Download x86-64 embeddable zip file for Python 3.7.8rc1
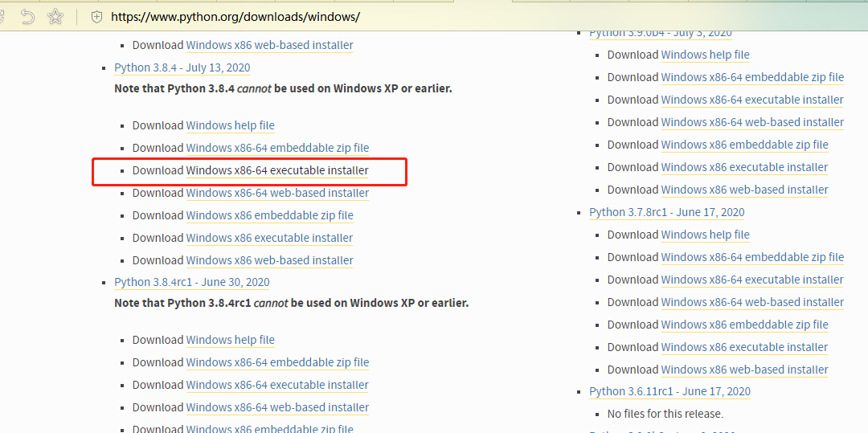Screen dimensions: 868x433 [752, 257]
